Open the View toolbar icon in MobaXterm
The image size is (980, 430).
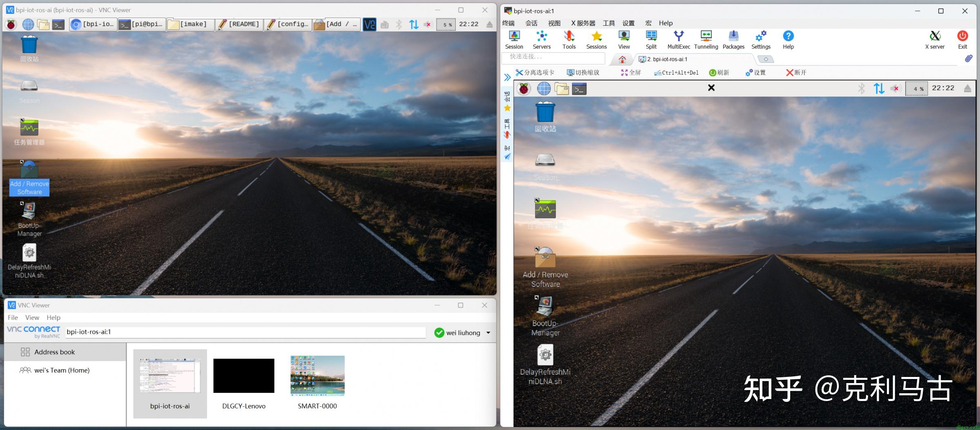coord(624,40)
